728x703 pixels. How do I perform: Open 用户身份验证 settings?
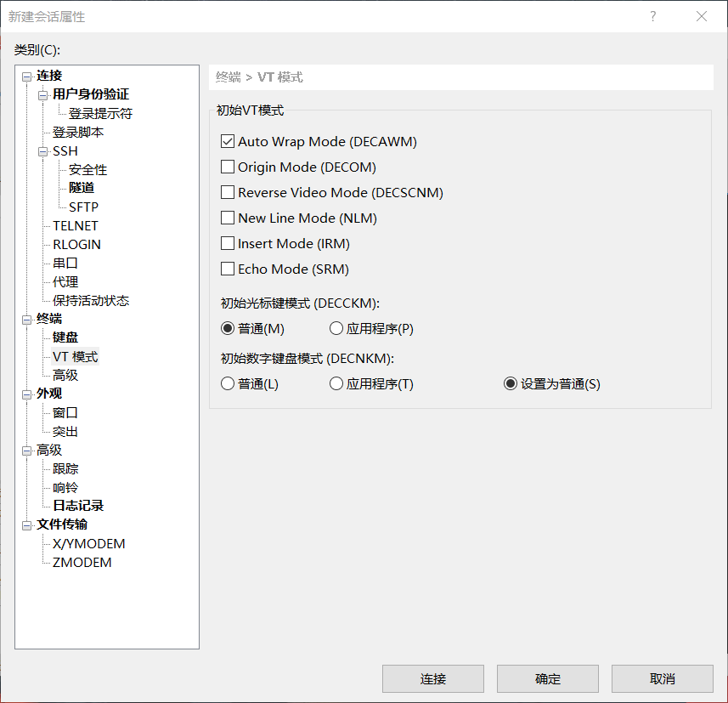tap(91, 94)
